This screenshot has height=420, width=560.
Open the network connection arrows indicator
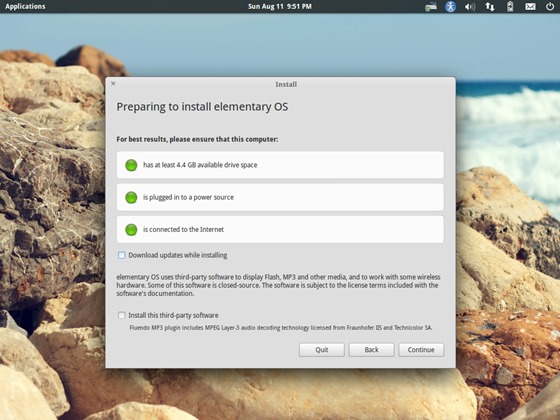point(490,6)
